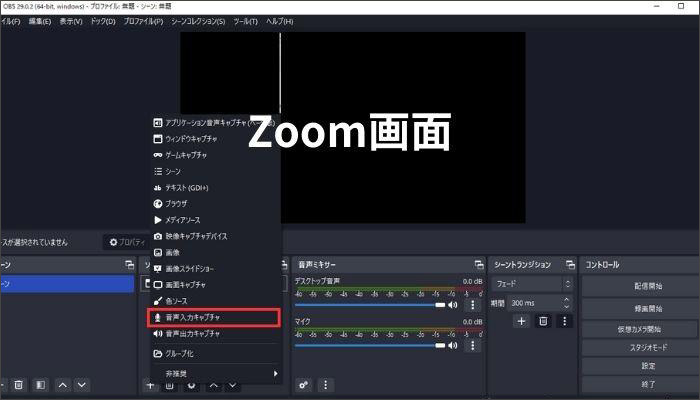Open デスクトップ音声 three-dot options
The image size is (700, 400).
473,305
